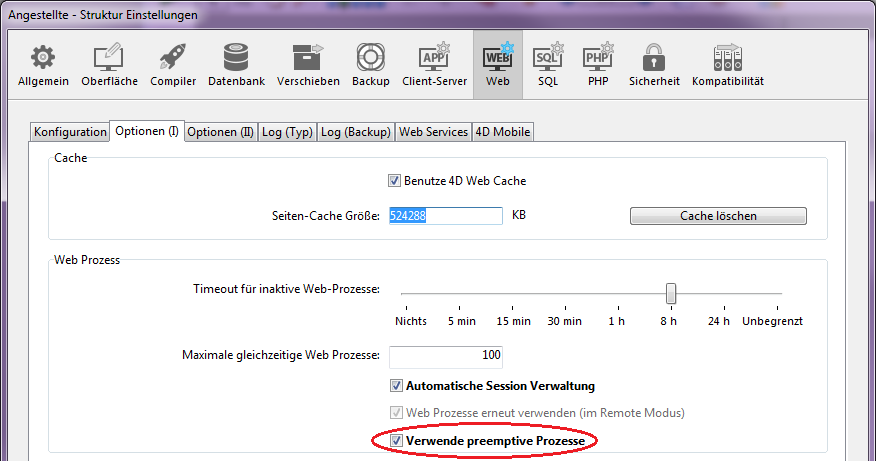Click the Cache löschen button

coord(718,216)
